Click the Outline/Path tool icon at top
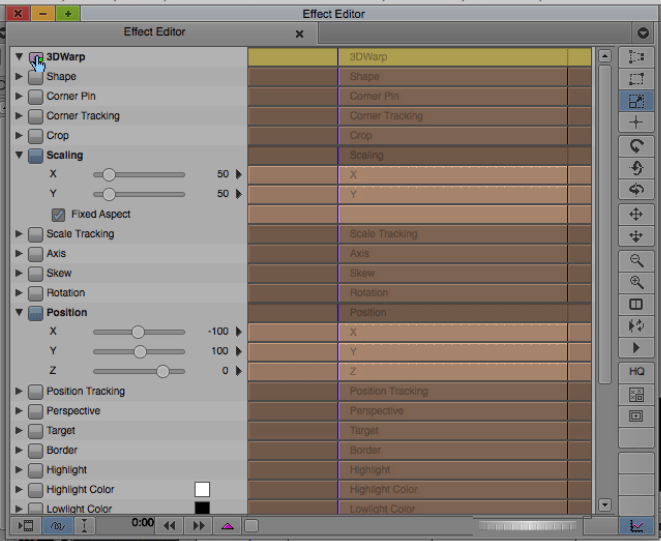661x541 pixels. click(x=636, y=57)
